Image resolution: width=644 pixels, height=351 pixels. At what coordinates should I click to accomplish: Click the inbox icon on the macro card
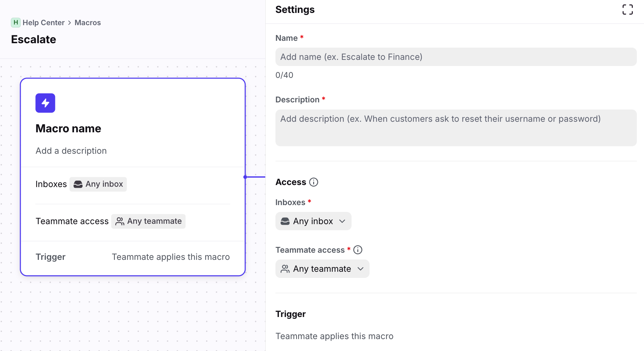(x=78, y=184)
